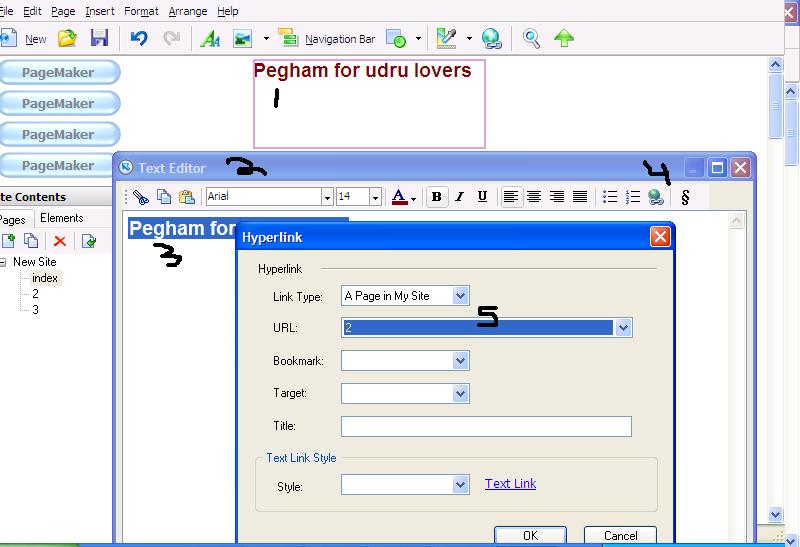The width and height of the screenshot is (800, 547).
Task: Click the green Publish up-arrow icon
Action: tap(564, 38)
